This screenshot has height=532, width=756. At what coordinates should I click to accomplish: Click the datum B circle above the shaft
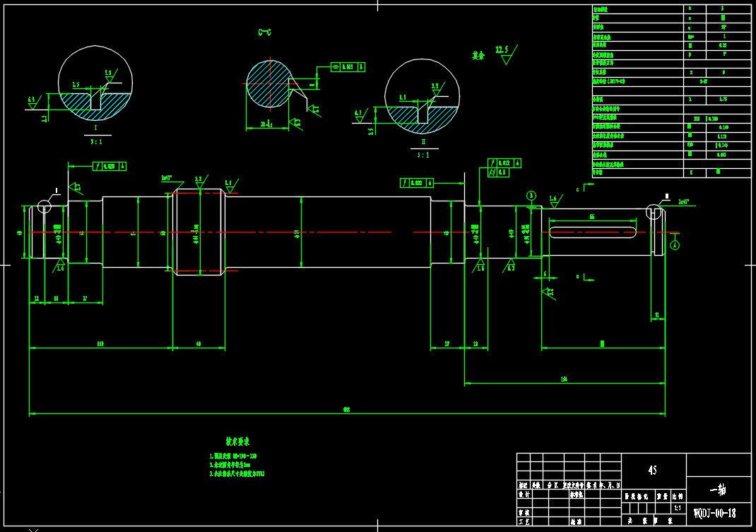[x=531, y=195]
